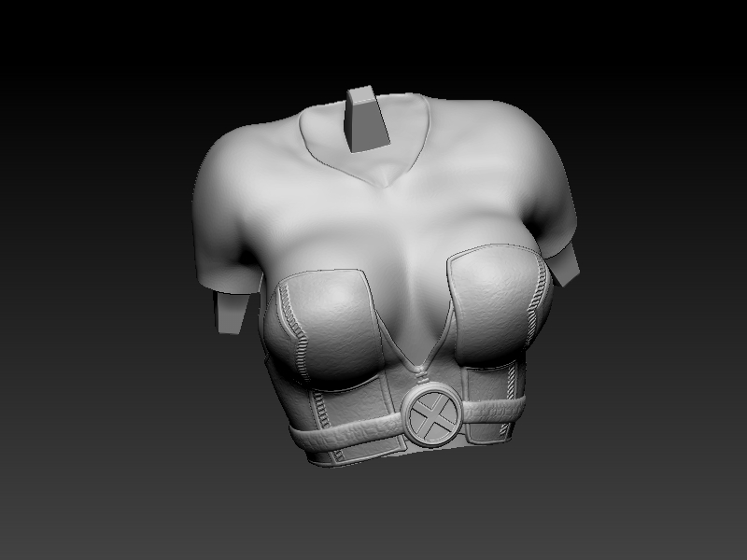The height and width of the screenshot is (560, 747).
Task: Click the belt strap right of the buckle
Action: pos(493,411)
